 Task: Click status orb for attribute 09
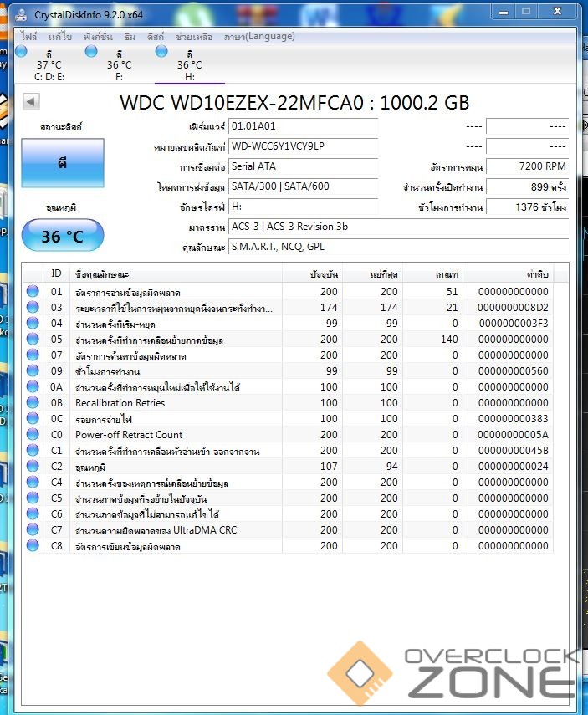(x=33, y=370)
